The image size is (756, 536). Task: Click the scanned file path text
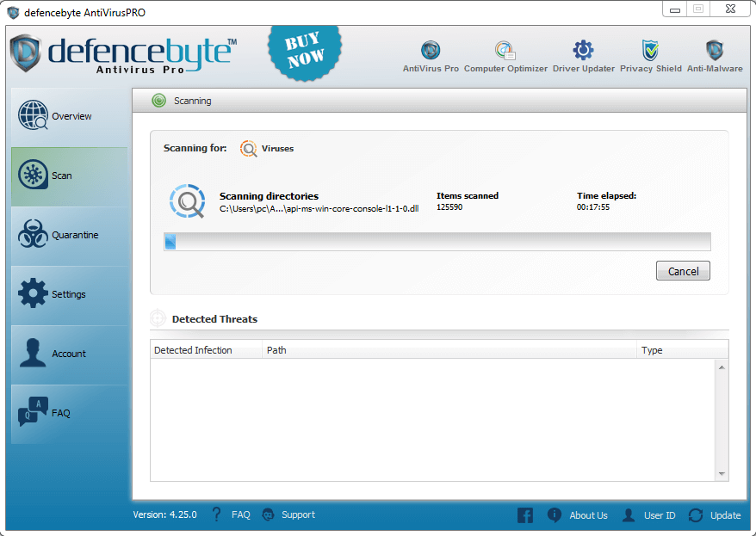pyautogui.click(x=319, y=208)
